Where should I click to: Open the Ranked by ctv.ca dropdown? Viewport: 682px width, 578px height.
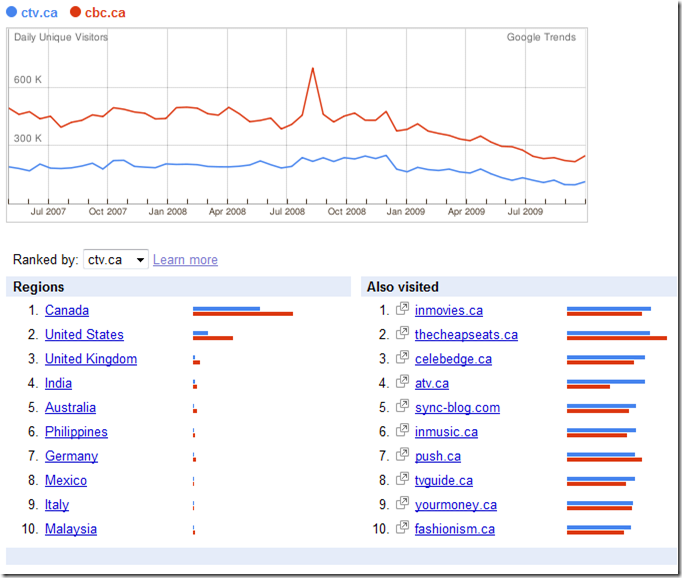tap(116, 259)
